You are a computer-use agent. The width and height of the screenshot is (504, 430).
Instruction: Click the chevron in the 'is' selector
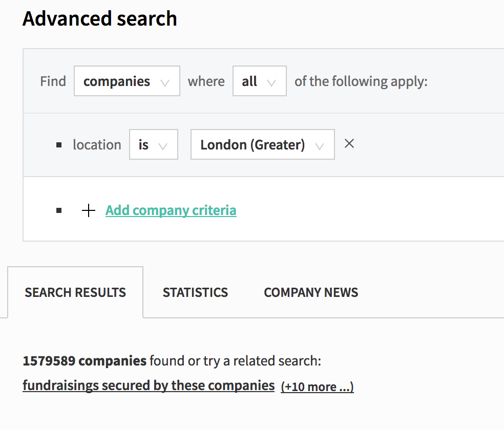(x=163, y=147)
